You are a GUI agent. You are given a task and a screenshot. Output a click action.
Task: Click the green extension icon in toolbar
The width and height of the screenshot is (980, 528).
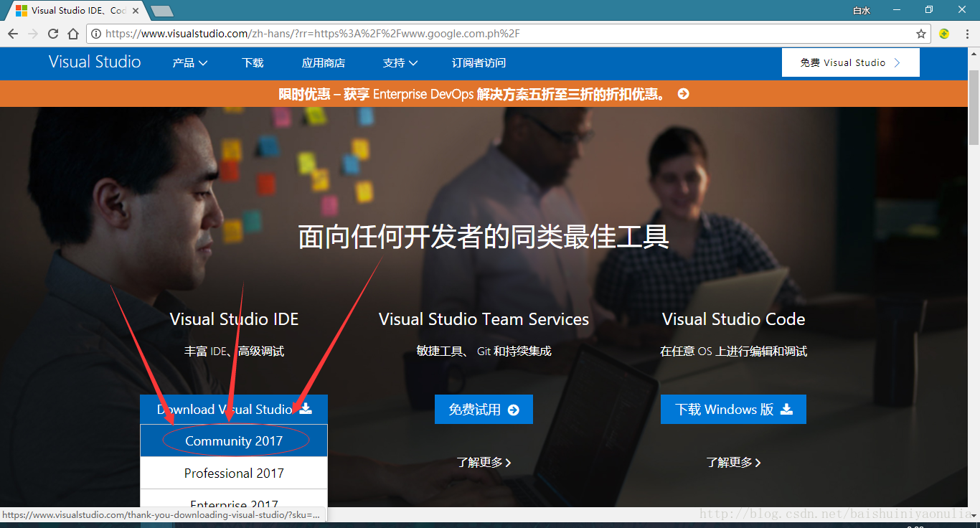point(944,34)
